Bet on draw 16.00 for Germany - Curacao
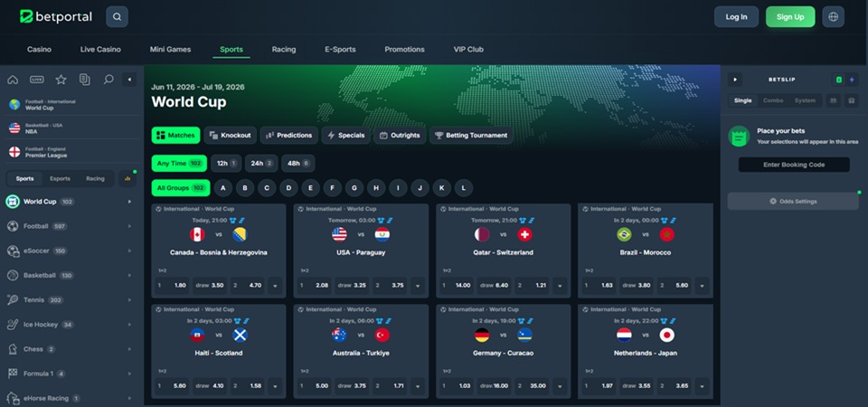The width and height of the screenshot is (868, 407). [x=495, y=386]
